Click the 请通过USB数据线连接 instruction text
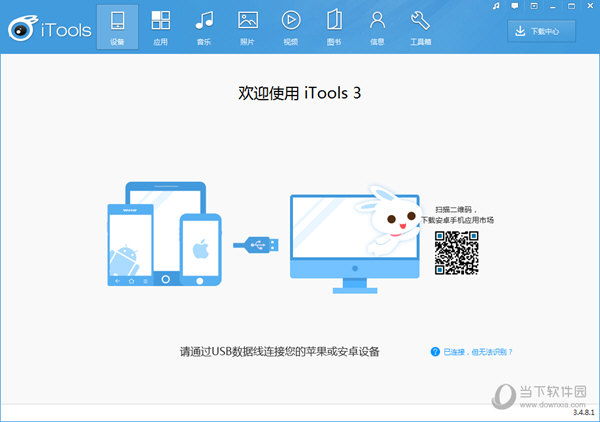Screen dimensions: 600x422 point(280,352)
